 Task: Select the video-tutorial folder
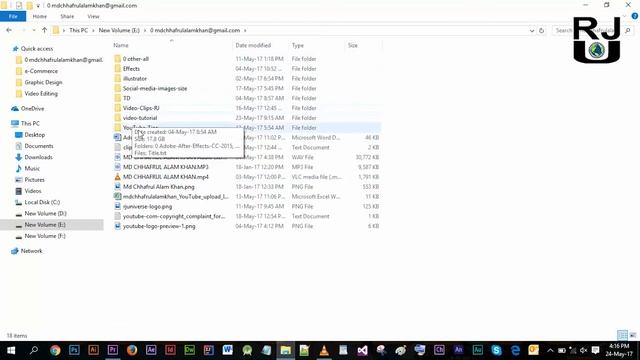(x=140, y=118)
